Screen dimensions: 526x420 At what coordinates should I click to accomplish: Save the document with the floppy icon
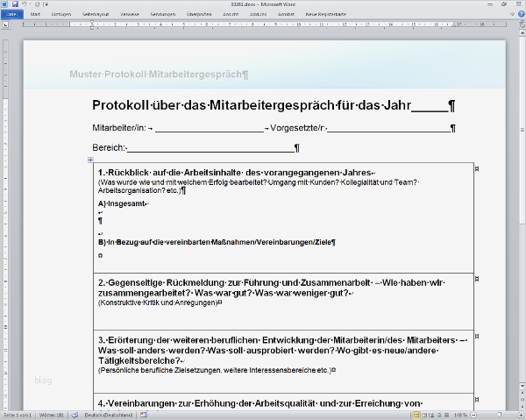point(15,4)
